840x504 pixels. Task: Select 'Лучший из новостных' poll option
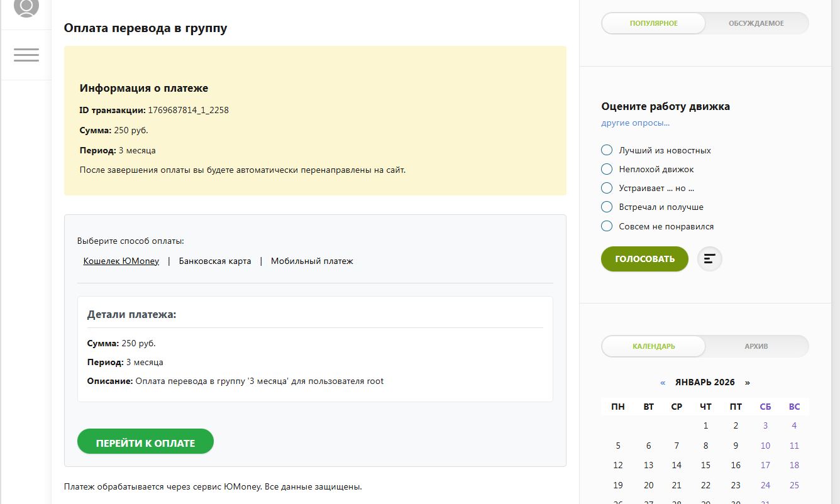(607, 150)
